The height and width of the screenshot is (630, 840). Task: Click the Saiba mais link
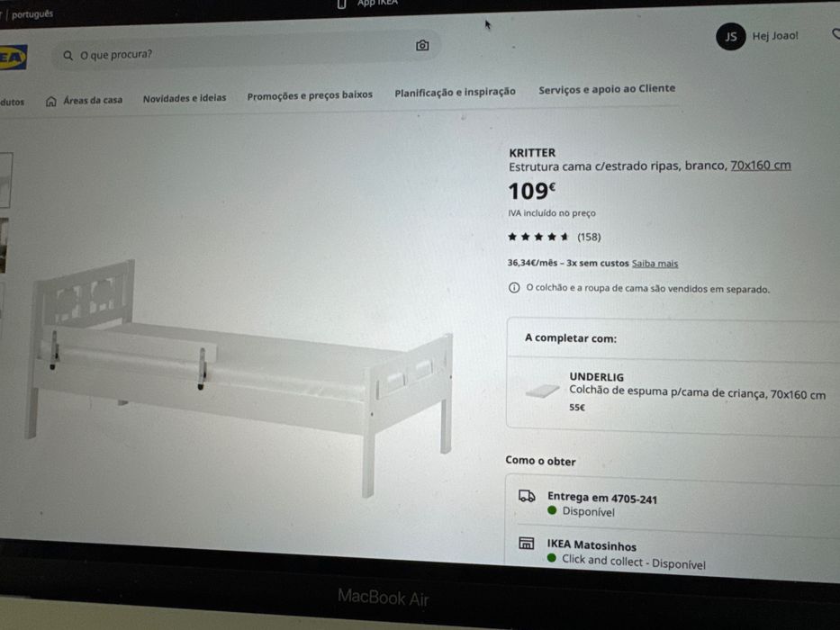point(655,264)
